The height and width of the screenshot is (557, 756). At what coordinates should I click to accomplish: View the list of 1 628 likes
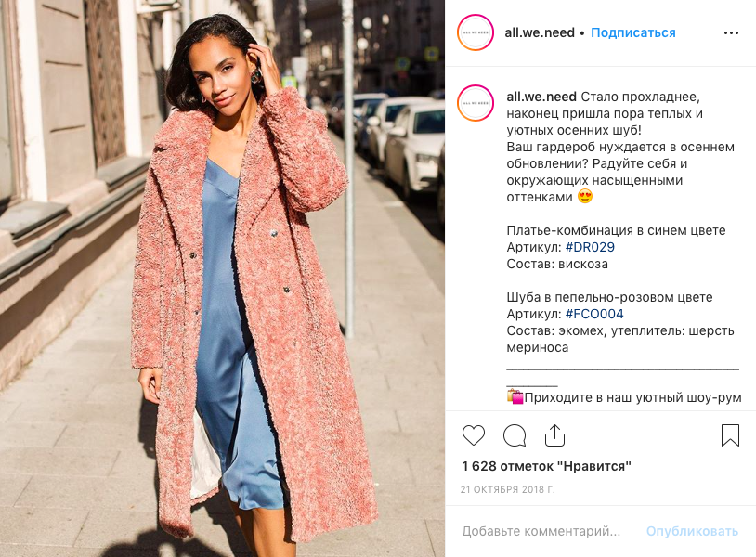pos(546,466)
